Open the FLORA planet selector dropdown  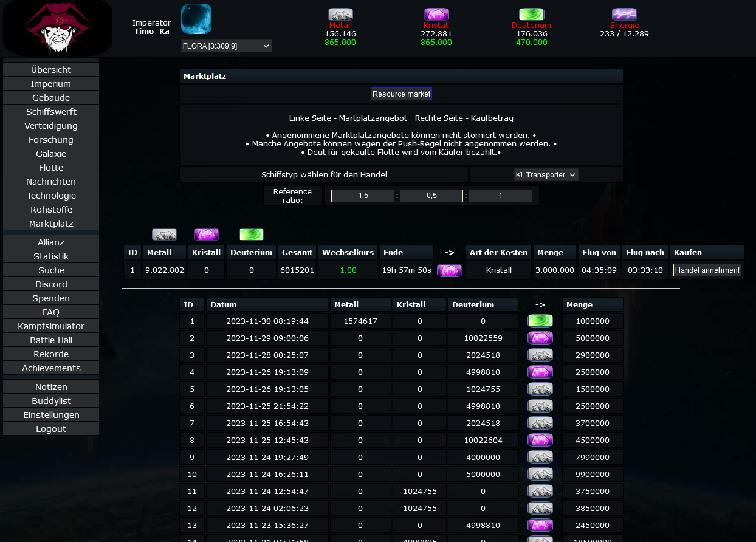(226, 46)
